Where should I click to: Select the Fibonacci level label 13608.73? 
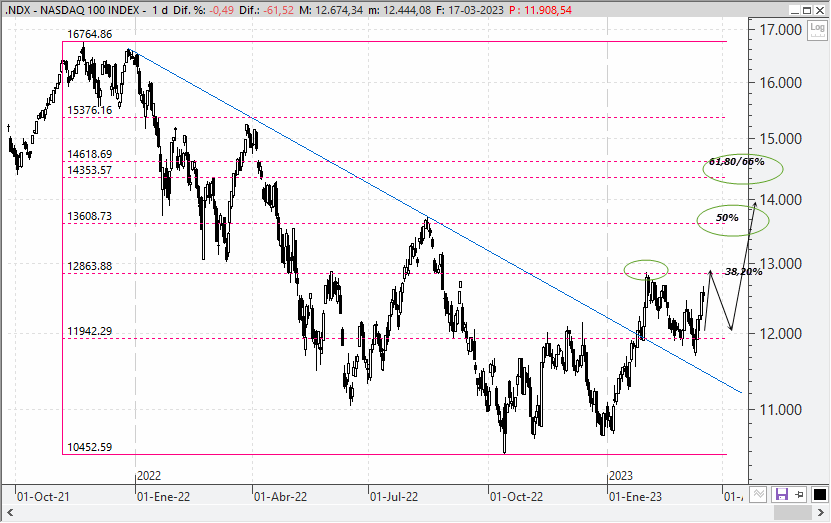pyautogui.click(x=90, y=216)
